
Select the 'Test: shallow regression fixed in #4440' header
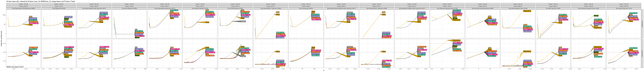pos(518,8)
